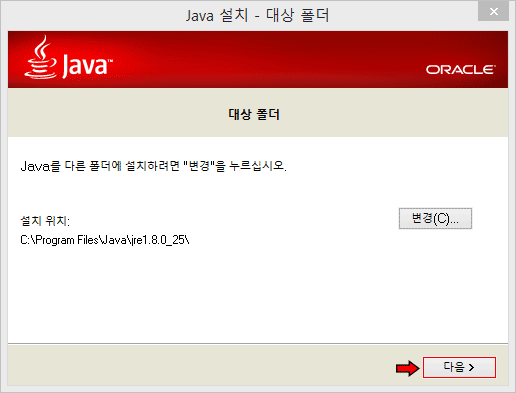
Task: Click the 설치 위치: label
Action: pos(45,221)
